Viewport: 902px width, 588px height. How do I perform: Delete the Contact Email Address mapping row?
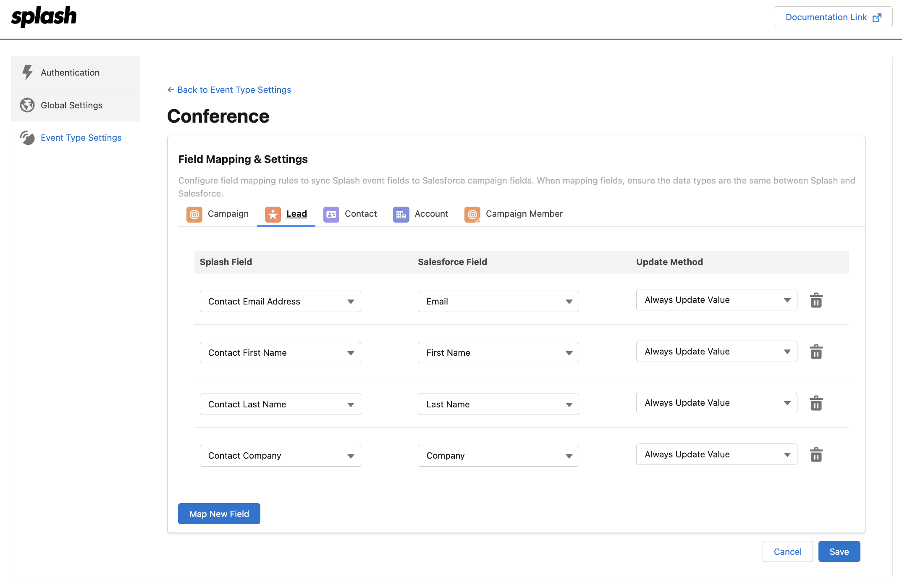(816, 300)
